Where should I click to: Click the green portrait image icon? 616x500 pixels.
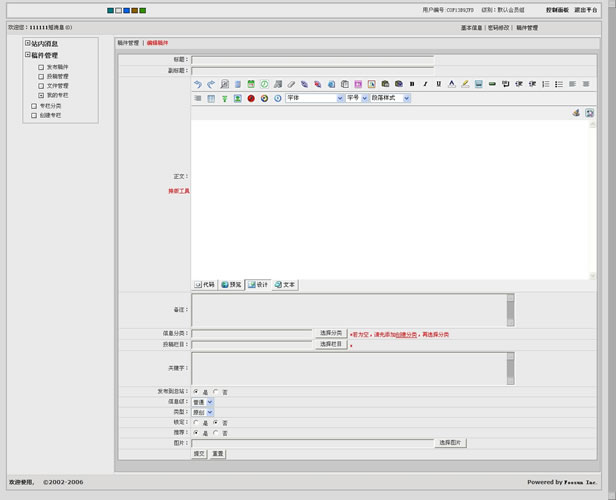click(238, 99)
